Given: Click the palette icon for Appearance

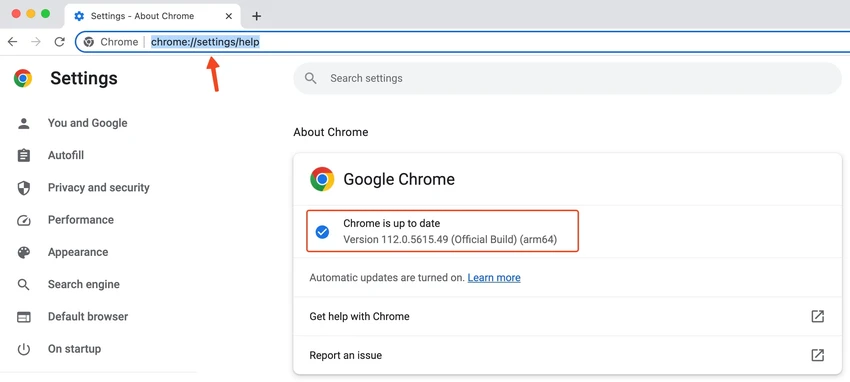Looking at the screenshot, I should (23, 252).
